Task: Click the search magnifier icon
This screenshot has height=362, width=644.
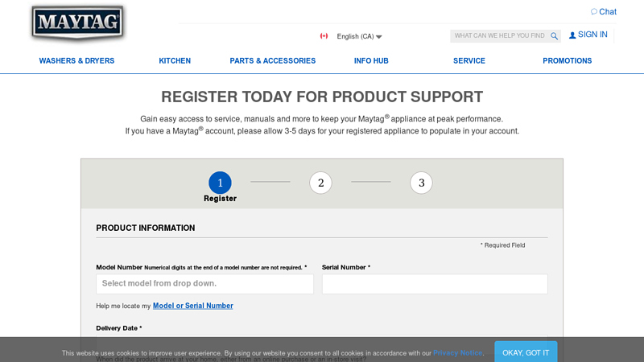Action: [x=554, y=36]
